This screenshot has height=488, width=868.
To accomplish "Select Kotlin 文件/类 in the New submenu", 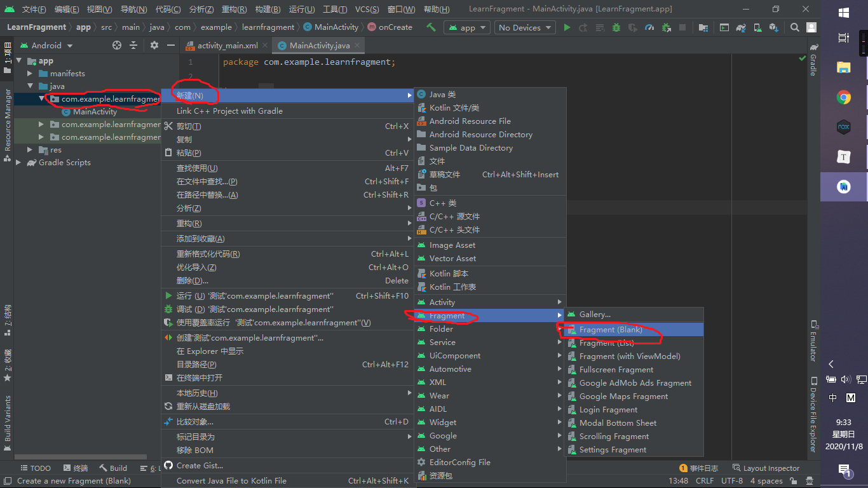I will [489, 107].
